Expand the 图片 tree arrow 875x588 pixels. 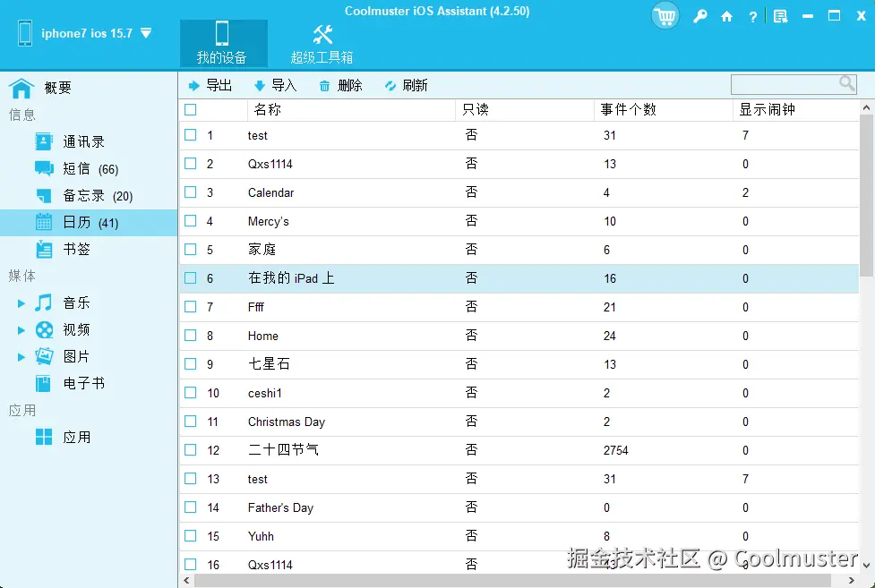21,357
